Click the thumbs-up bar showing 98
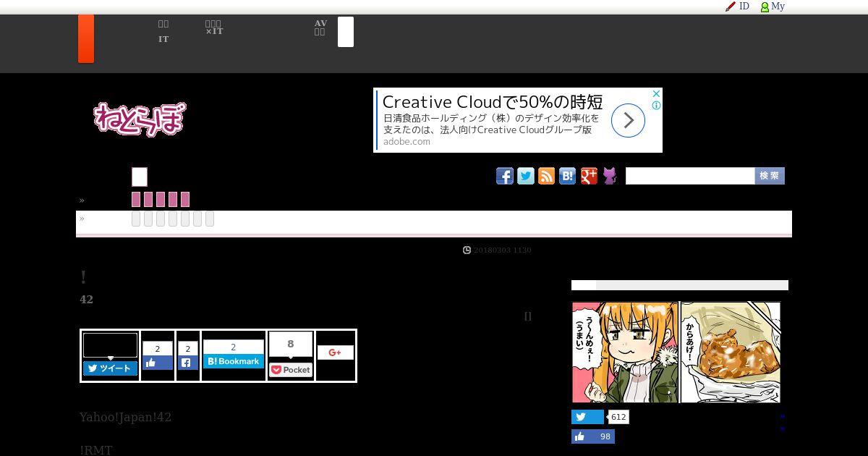The height and width of the screenshot is (456, 868). 593,436
